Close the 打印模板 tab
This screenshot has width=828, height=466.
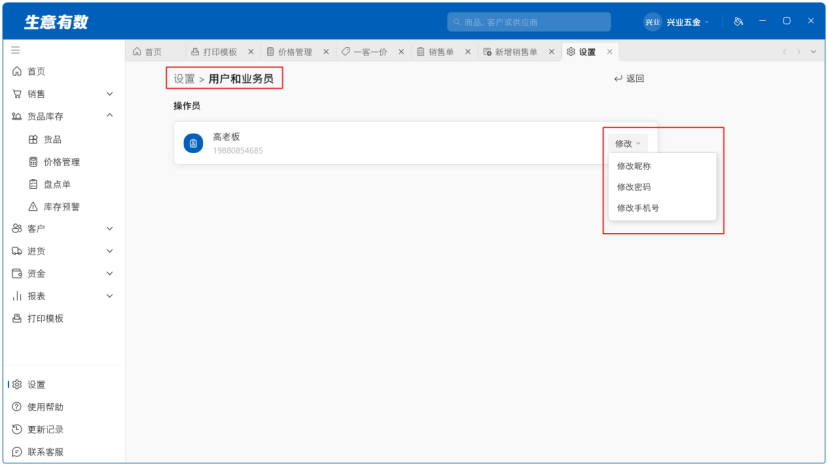pos(251,52)
